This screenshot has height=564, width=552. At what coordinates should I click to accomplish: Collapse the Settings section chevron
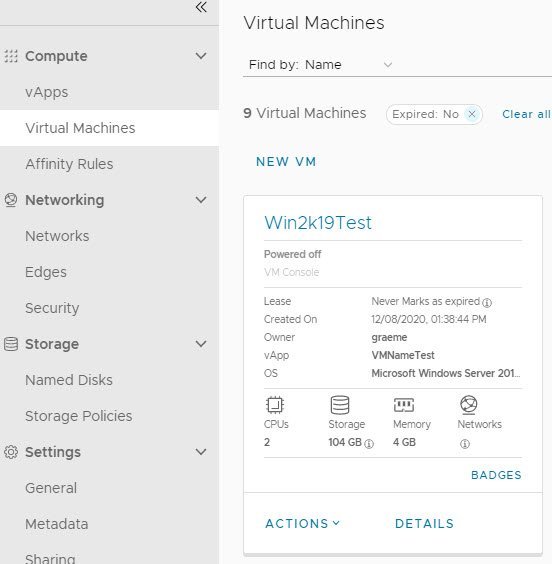pyautogui.click(x=201, y=452)
